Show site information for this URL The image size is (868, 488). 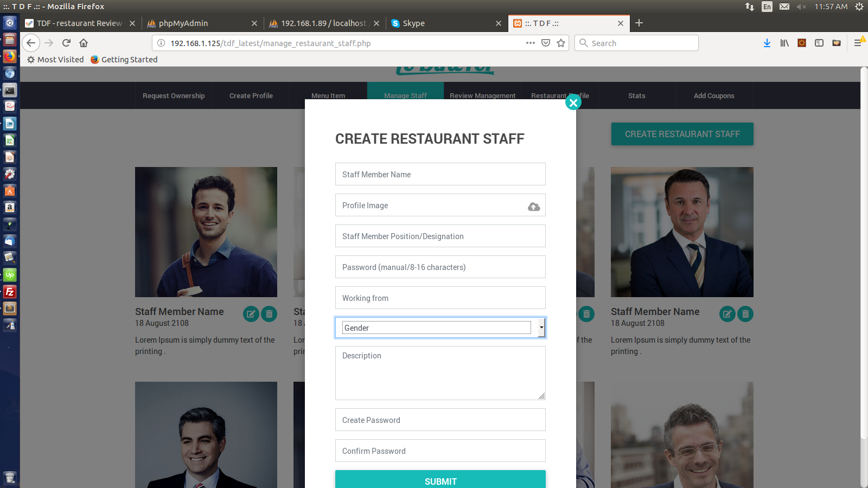[161, 43]
